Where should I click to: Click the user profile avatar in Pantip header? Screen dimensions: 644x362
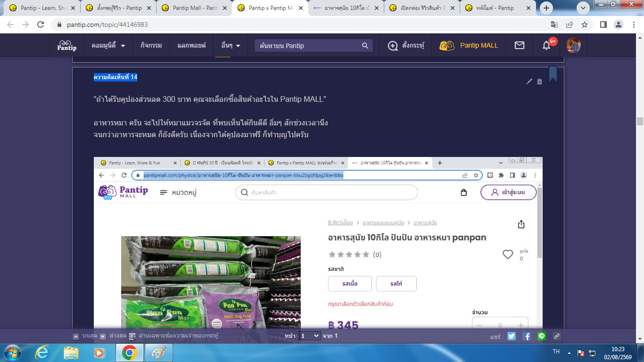pyautogui.click(x=573, y=45)
